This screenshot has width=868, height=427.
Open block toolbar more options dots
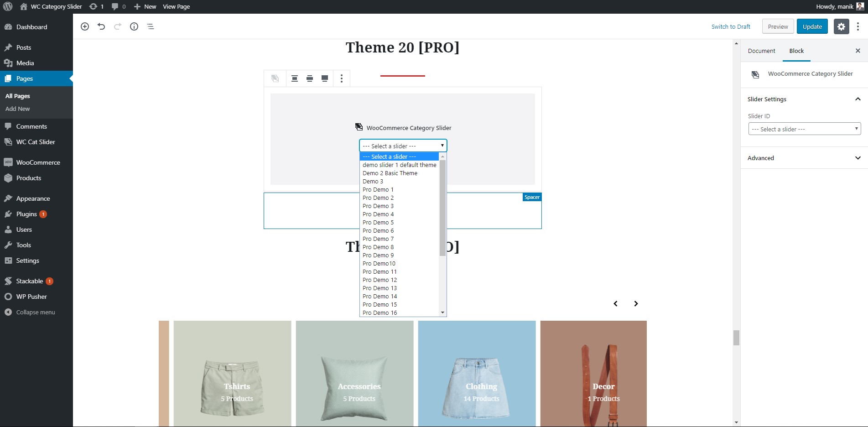tap(342, 78)
